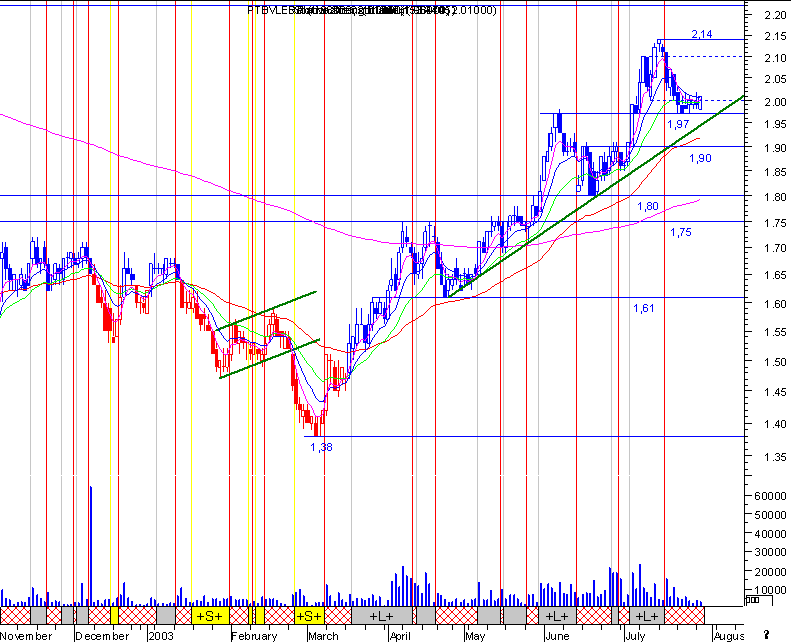Select the 2003 year label on the time axis

[161, 636]
